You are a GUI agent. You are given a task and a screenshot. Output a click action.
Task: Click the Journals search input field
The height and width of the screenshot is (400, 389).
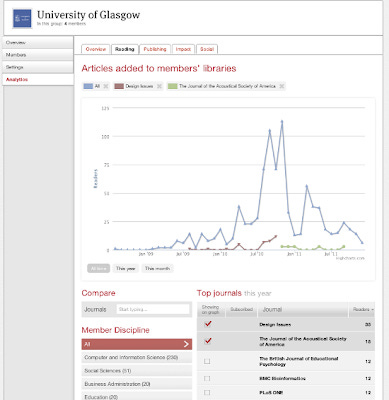(x=153, y=309)
